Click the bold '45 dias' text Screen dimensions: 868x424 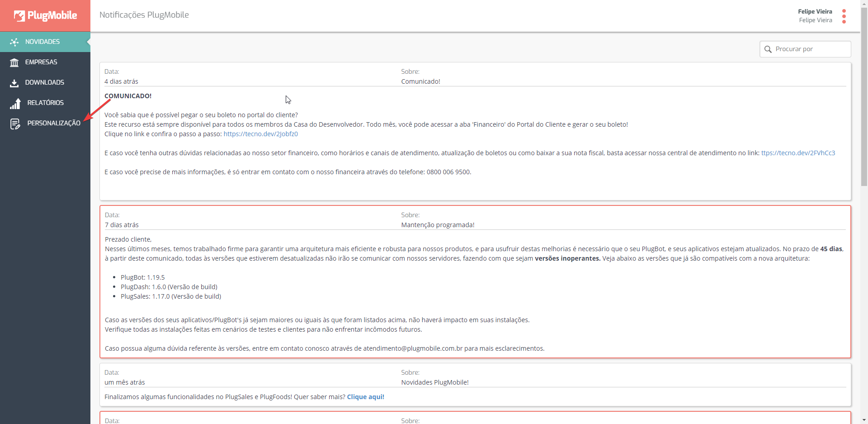(x=831, y=249)
